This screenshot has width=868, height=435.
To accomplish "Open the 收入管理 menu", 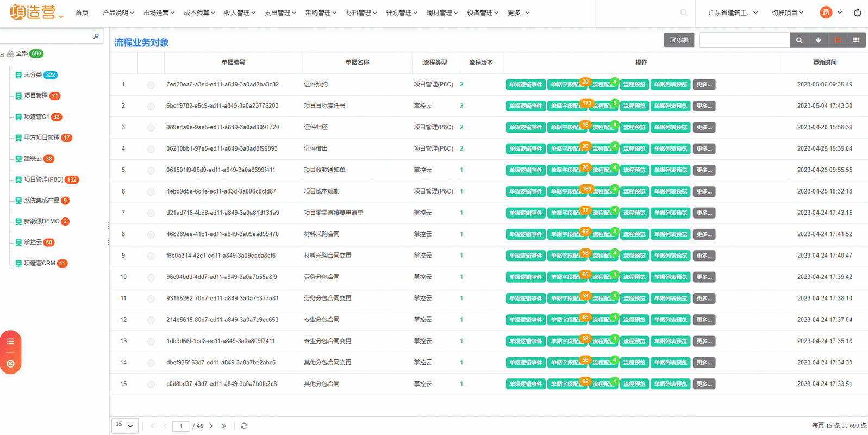I will point(240,13).
